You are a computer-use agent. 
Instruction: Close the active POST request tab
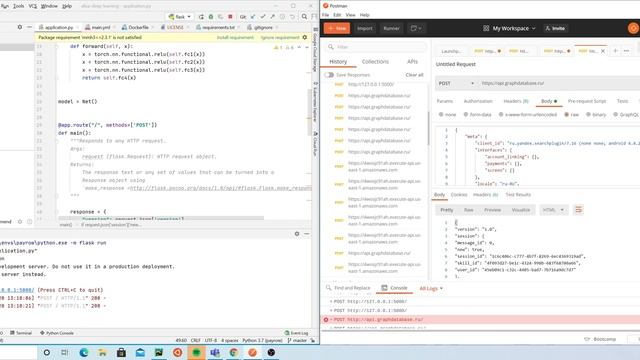[603, 51]
